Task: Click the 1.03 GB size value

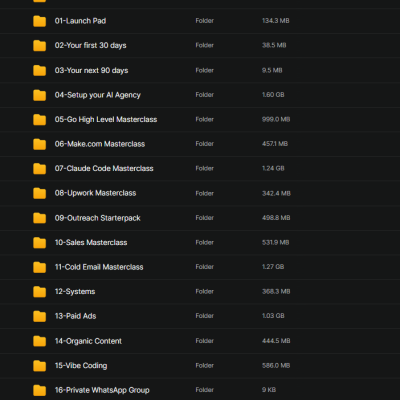Action: tap(273, 316)
